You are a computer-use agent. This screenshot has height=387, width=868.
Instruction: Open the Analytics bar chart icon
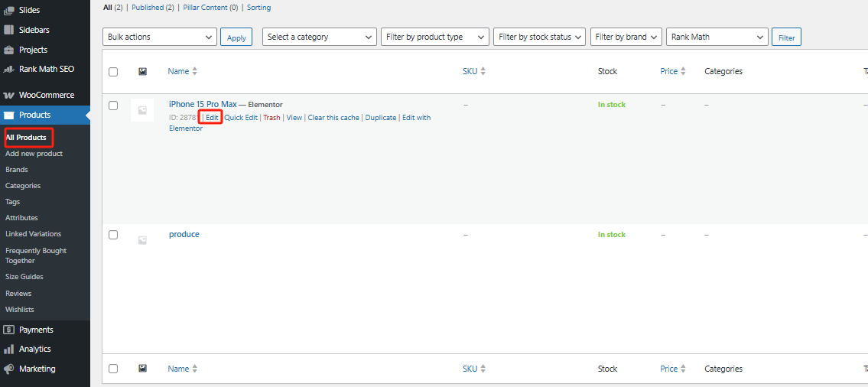coord(9,350)
